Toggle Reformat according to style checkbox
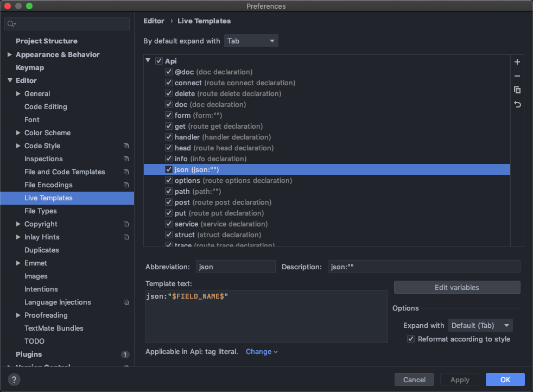The height and width of the screenshot is (392, 533). [x=411, y=339]
